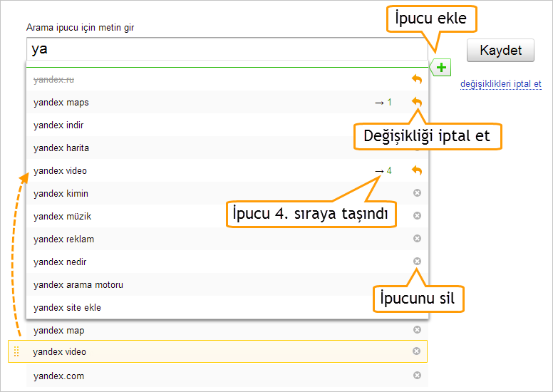Undo deletion of yandex.ru suggestion
This screenshot has width=553, height=392.
tap(417, 79)
